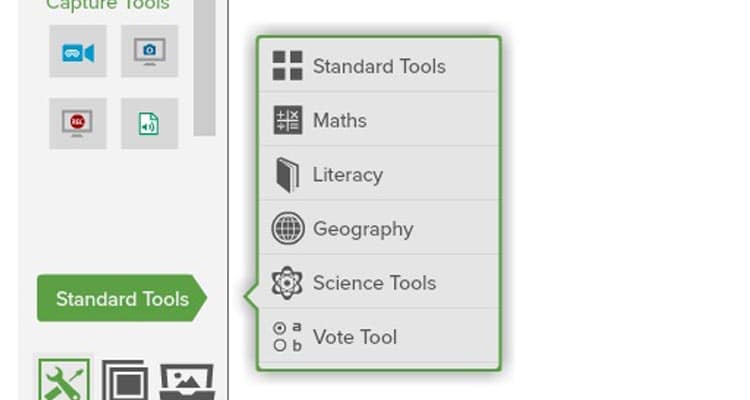Click the book icon for Literacy
This screenshot has width=750, height=400.
[x=287, y=175]
